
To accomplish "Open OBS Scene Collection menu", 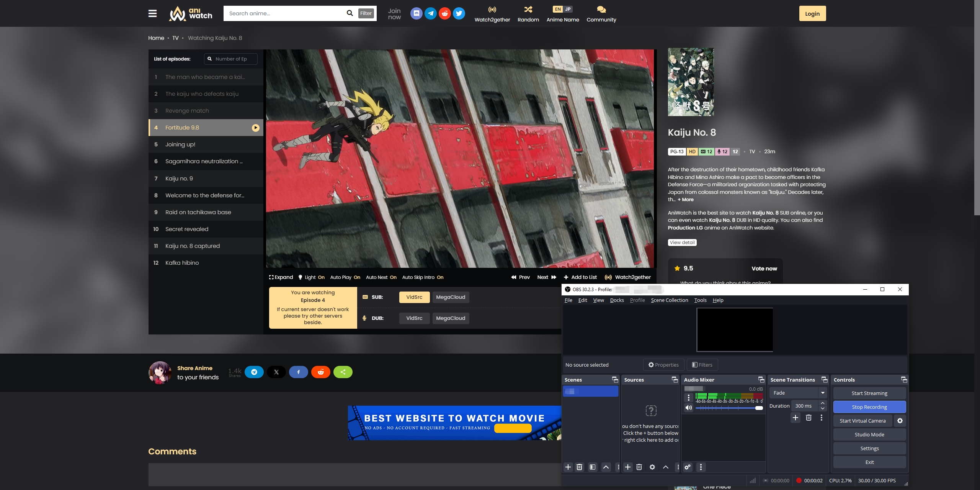I will 670,300.
